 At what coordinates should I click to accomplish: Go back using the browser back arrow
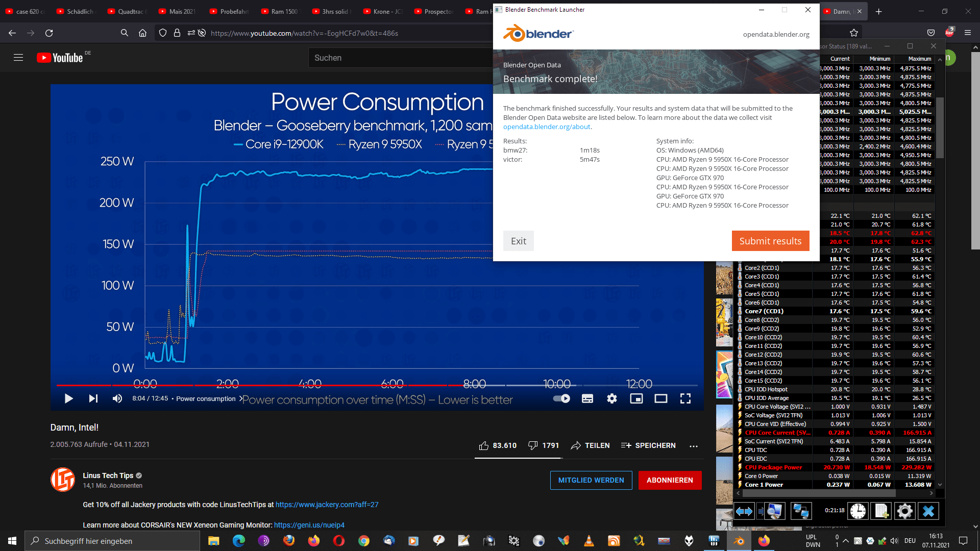tap(12, 33)
